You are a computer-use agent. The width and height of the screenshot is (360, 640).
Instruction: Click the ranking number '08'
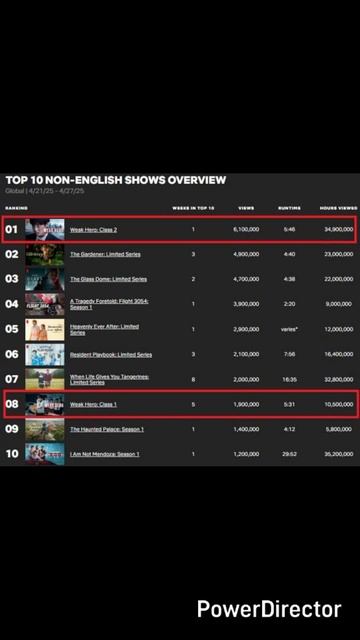(x=12, y=404)
